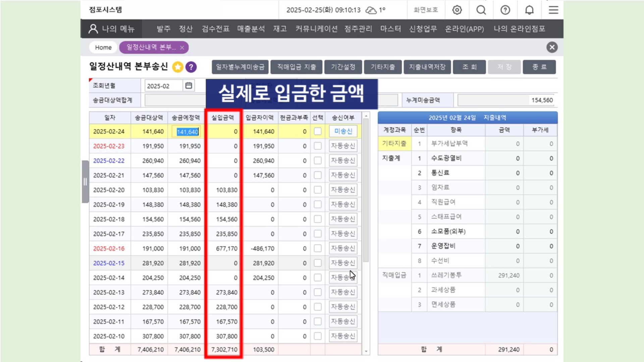This screenshot has height=362, width=644.
Task: Expand the left side panel handle
Action: (x=85, y=182)
